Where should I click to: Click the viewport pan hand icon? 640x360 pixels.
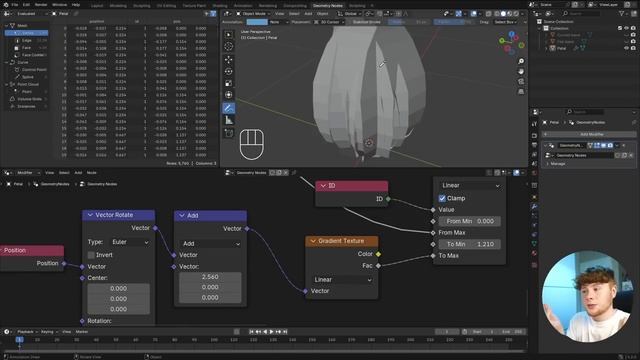(521, 71)
